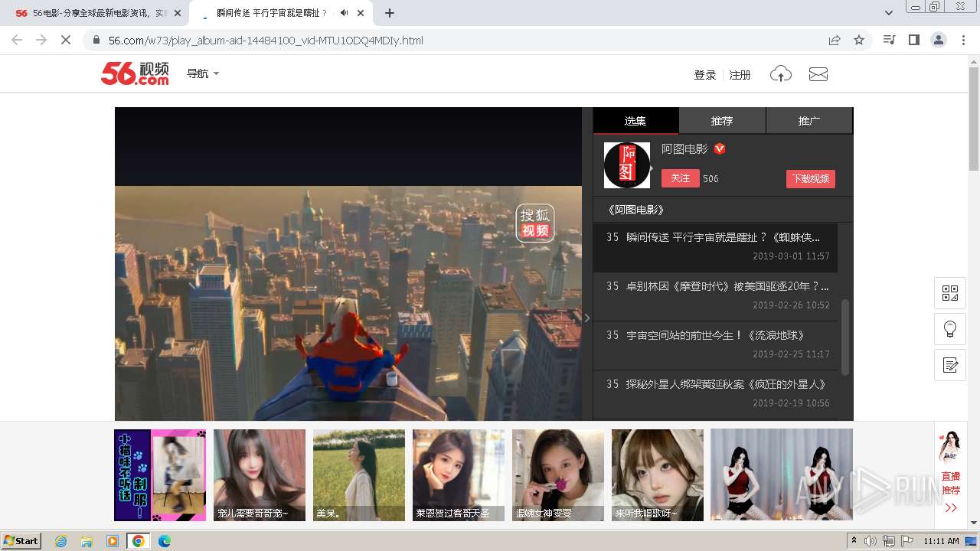Close the 56电影 browser tab
The height and width of the screenshot is (551, 980).
pos(178,13)
